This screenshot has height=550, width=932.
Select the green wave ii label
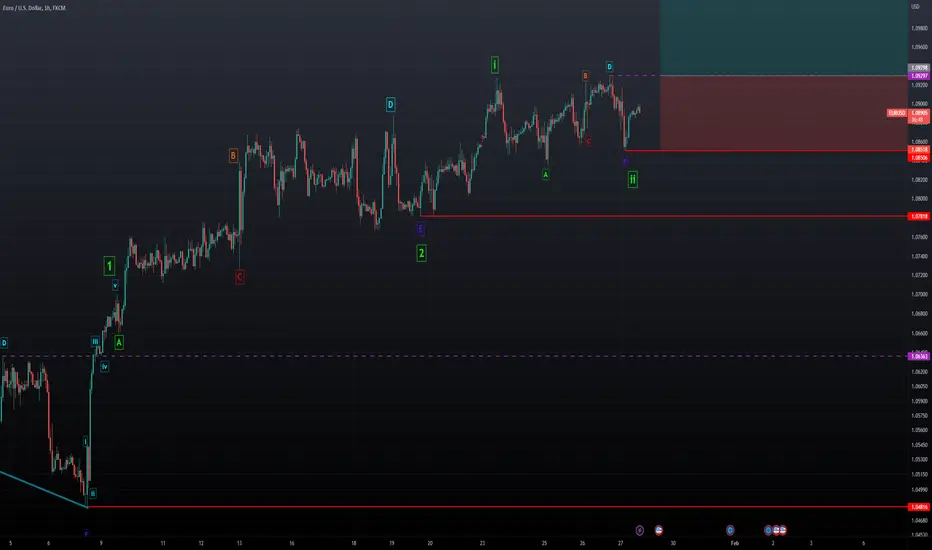click(x=632, y=179)
